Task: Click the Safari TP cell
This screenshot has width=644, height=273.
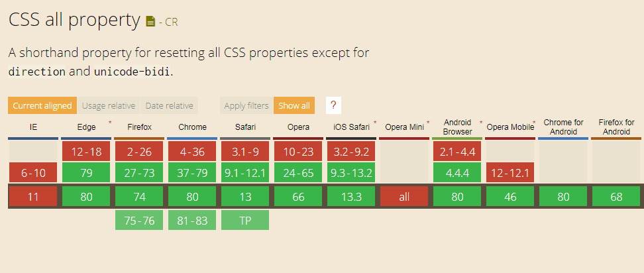Action: pyautogui.click(x=245, y=221)
